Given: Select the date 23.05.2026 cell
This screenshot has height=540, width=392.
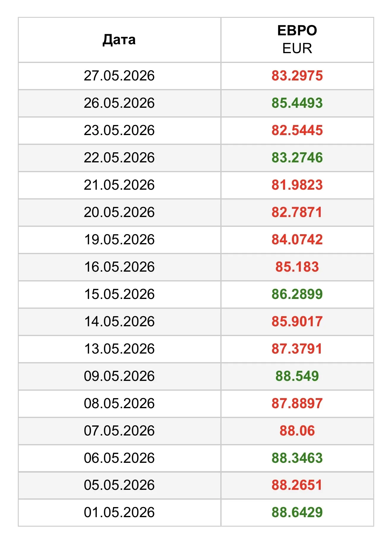Looking at the screenshot, I should (119, 130).
